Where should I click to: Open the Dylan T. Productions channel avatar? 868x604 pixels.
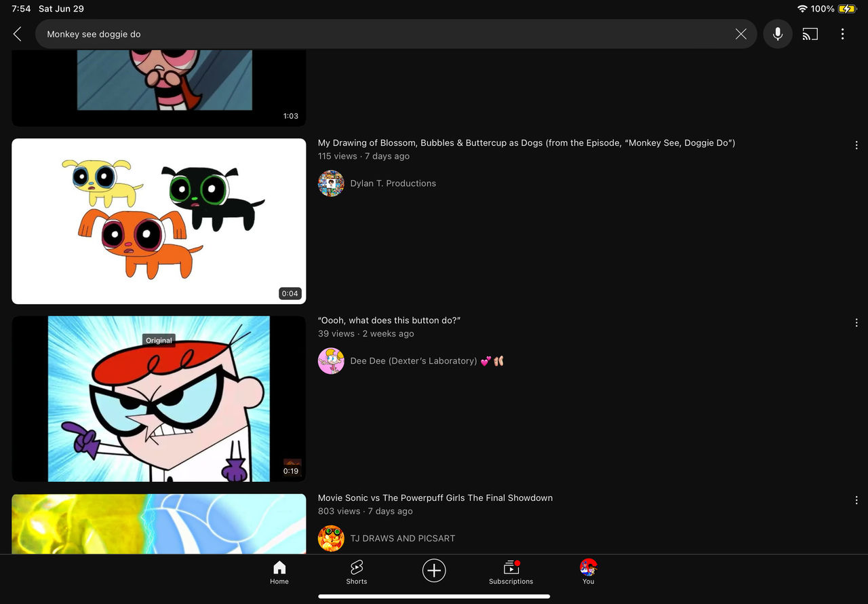(331, 183)
